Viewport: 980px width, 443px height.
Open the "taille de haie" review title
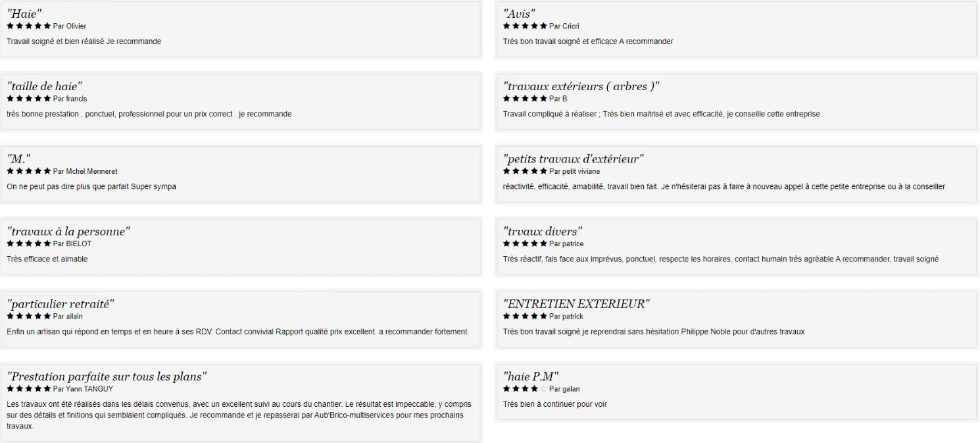pyautogui.click(x=45, y=86)
